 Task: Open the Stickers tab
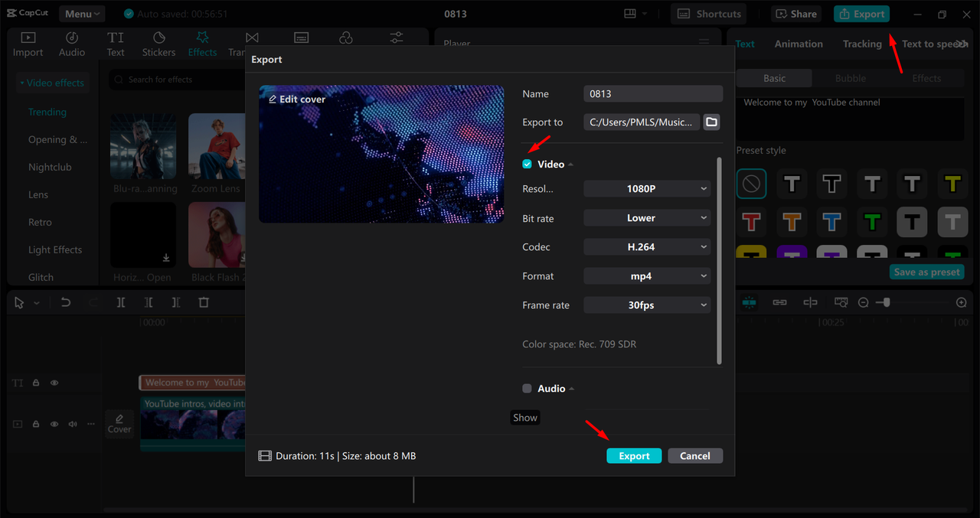158,44
